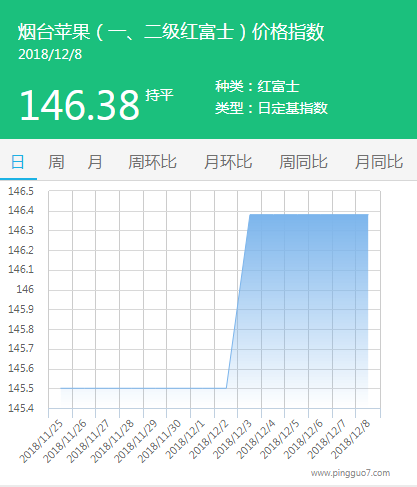Image resolution: width=417 pixels, height=487 pixels.
Task: Select the 日 daily tab
Action: pyautogui.click(x=18, y=162)
